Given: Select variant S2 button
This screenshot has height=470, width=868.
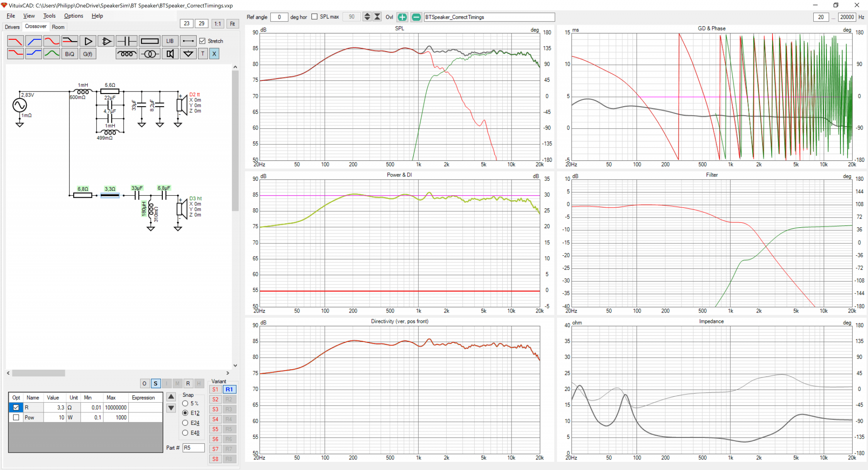Looking at the screenshot, I should click(215, 399).
